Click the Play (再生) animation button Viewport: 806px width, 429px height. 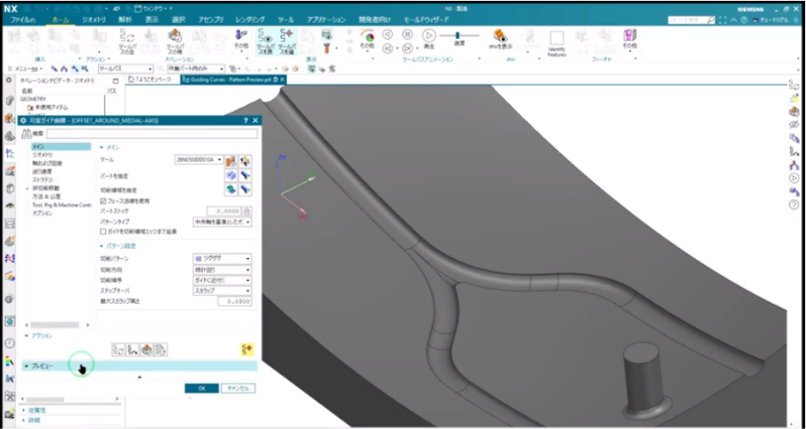(x=427, y=35)
